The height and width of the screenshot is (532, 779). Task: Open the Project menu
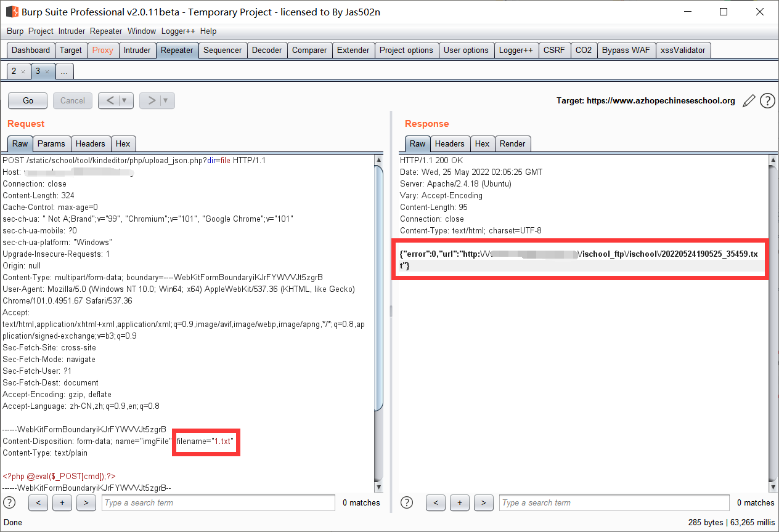[x=41, y=31]
